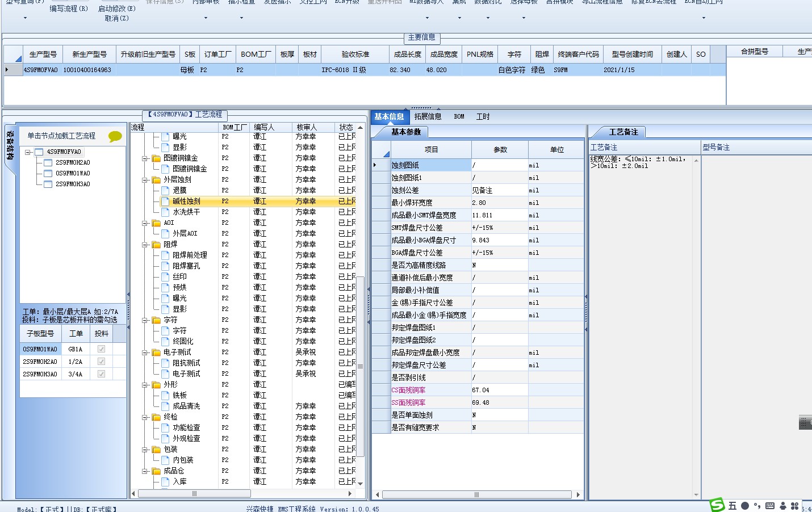Open the 工时 tab
Image resolution: width=812 pixels, height=512 pixels.
pos(483,117)
